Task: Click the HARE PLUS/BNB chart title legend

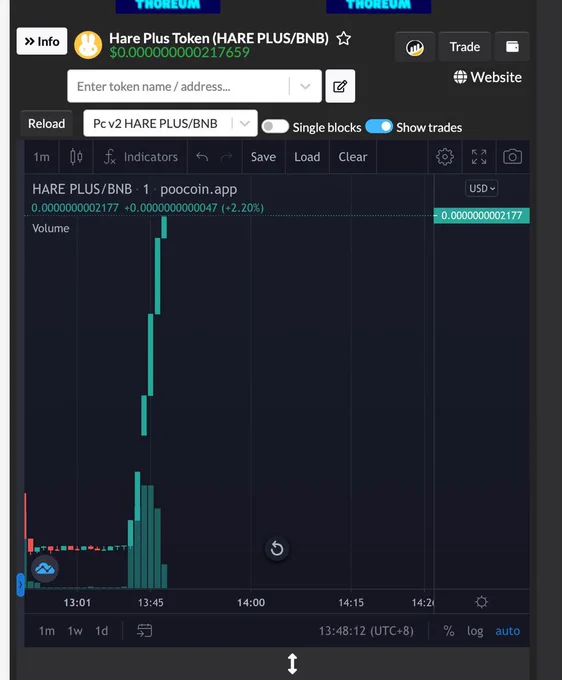Action: tap(134, 190)
